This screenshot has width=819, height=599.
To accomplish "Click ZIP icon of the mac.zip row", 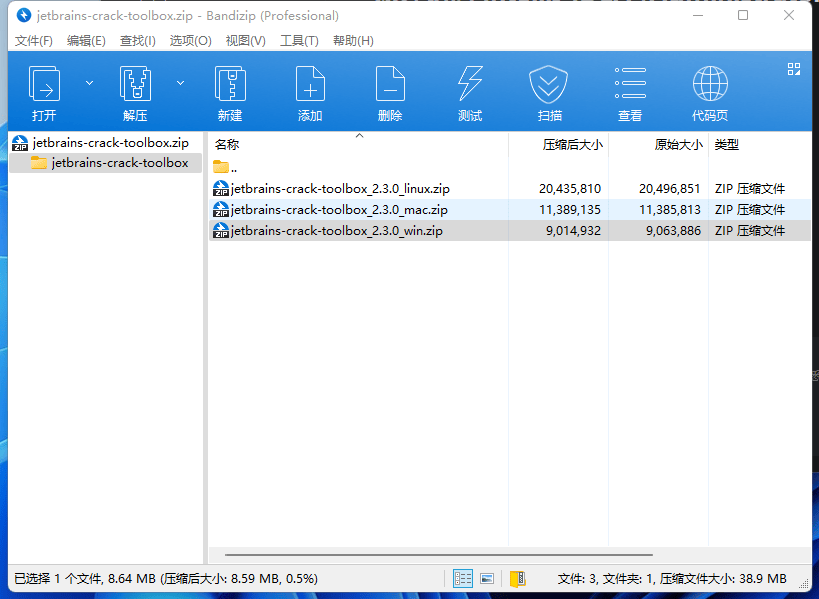I will tap(221, 209).
